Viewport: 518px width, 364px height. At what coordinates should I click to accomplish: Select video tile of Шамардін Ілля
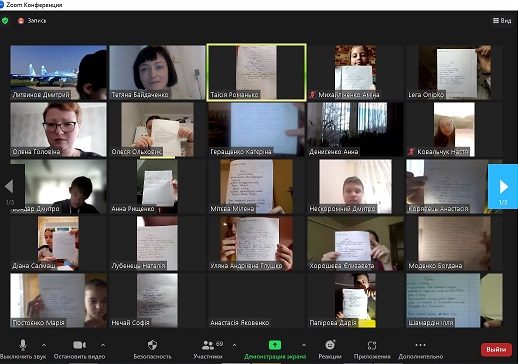(454, 300)
